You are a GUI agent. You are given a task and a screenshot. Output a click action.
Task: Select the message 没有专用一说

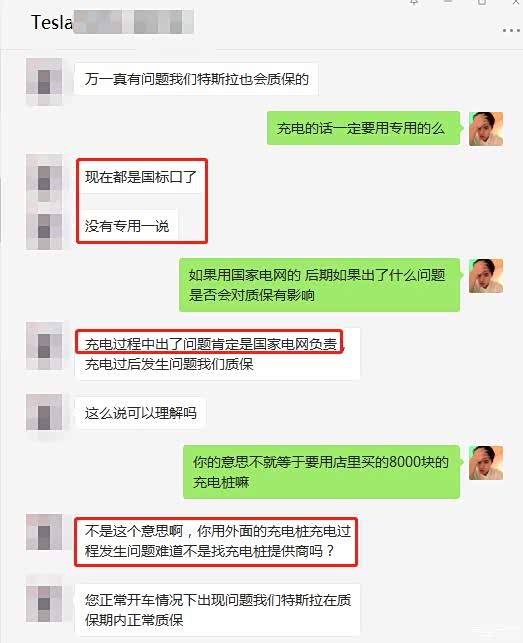click(127, 226)
